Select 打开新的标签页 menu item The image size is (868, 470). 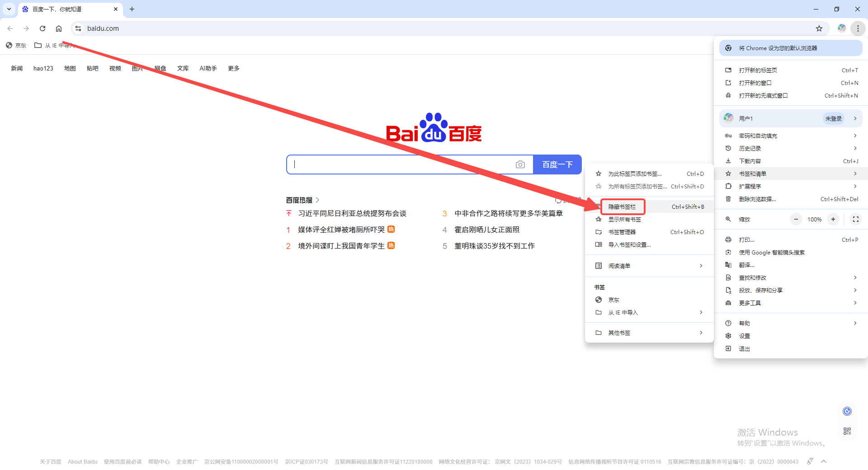click(791, 70)
